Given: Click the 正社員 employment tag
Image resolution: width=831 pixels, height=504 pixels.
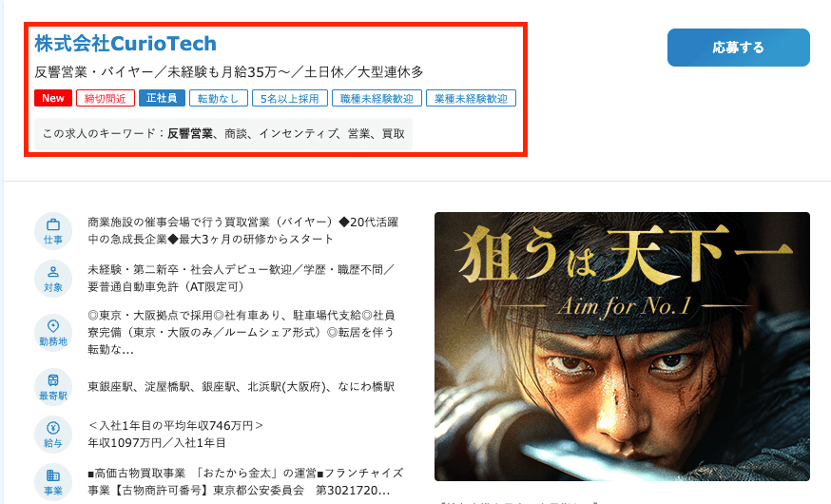Looking at the screenshot, I should point(162,98).
